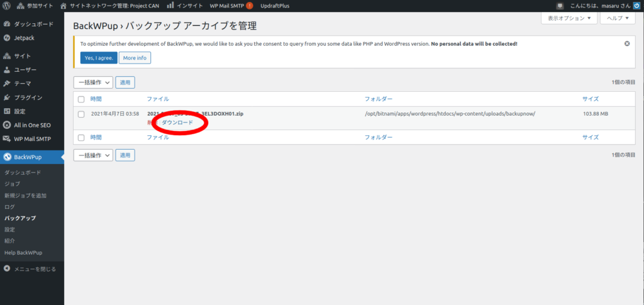Image resolution: width=644 pixels, height=305 pixels.
Task: Open the top 一括操作 bulk action dropdown
Action: 93,82
